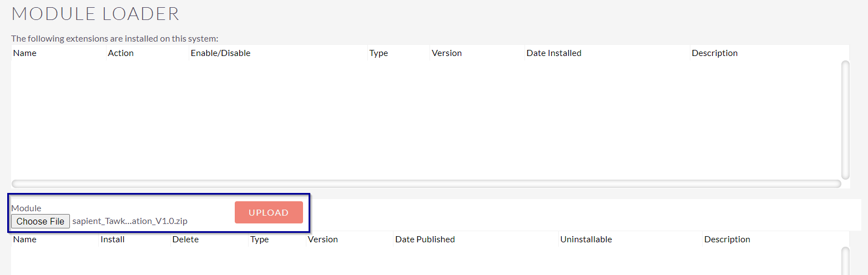Click the Choose File button
Screen dimensions: 868x275
click(x=41, y=221)
